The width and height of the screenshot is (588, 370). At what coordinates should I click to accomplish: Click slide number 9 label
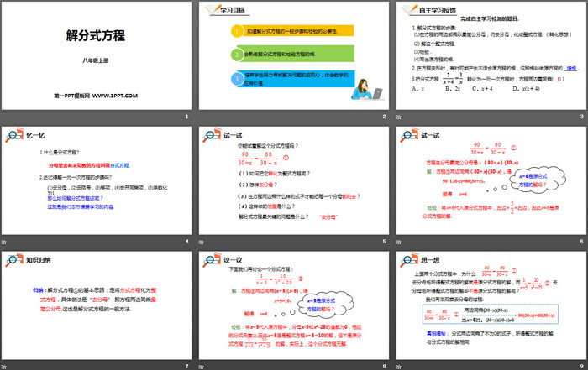[x=581, y=366]
